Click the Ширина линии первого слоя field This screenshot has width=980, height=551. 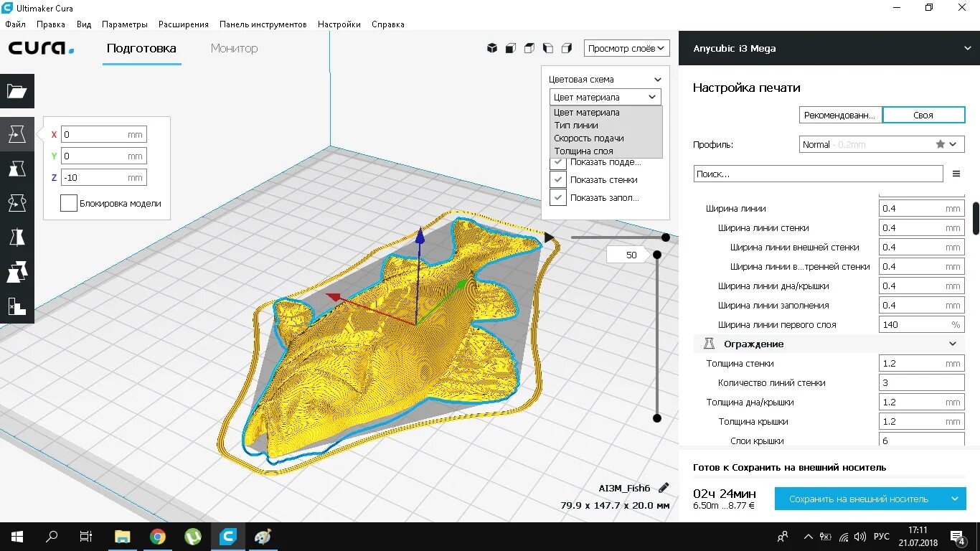pyautogui.click(x=921, y=324)
